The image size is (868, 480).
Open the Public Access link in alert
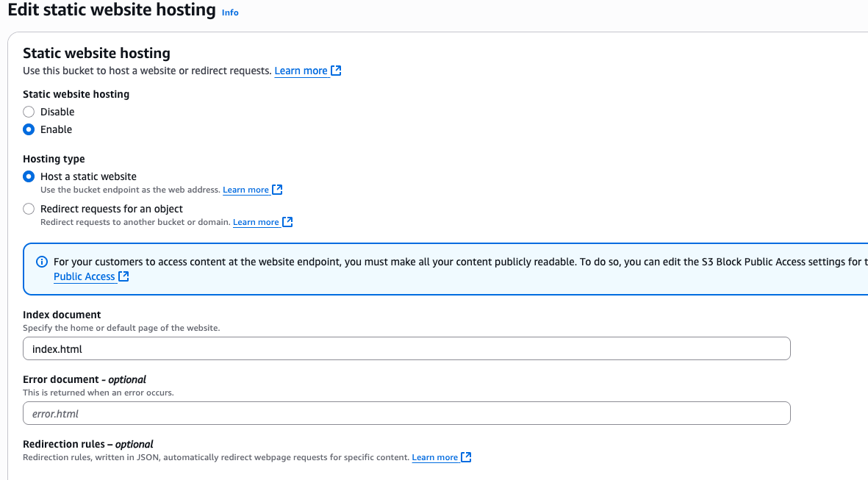point(84,276)
